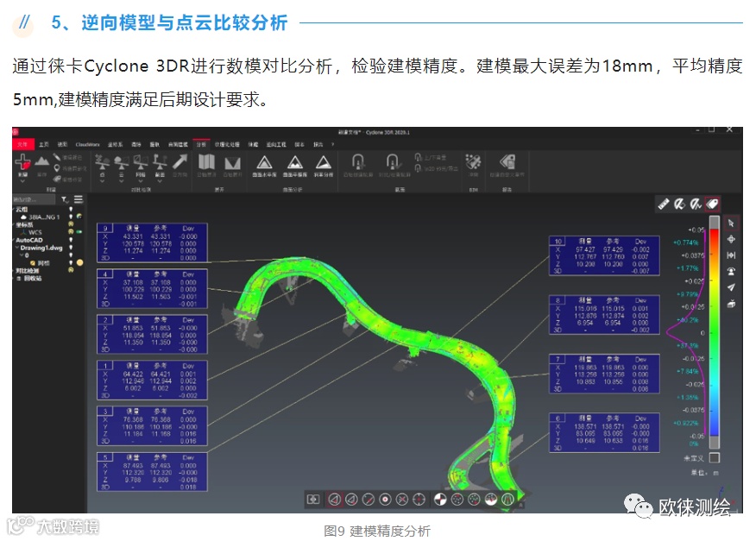Image resolution: width=756 pixels, height=541 pixels.
Task: Select the arrow pointer tool on right sidebar
Action: [x=731, y=223]
